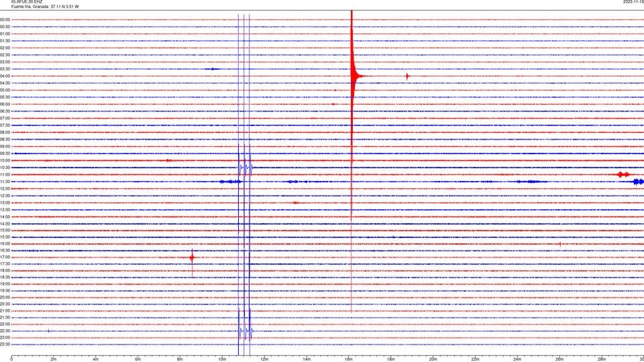The height and width of the screenshot is (362, 644).
Task: Click the 14m axis tick label
Action: pos(307,359)
